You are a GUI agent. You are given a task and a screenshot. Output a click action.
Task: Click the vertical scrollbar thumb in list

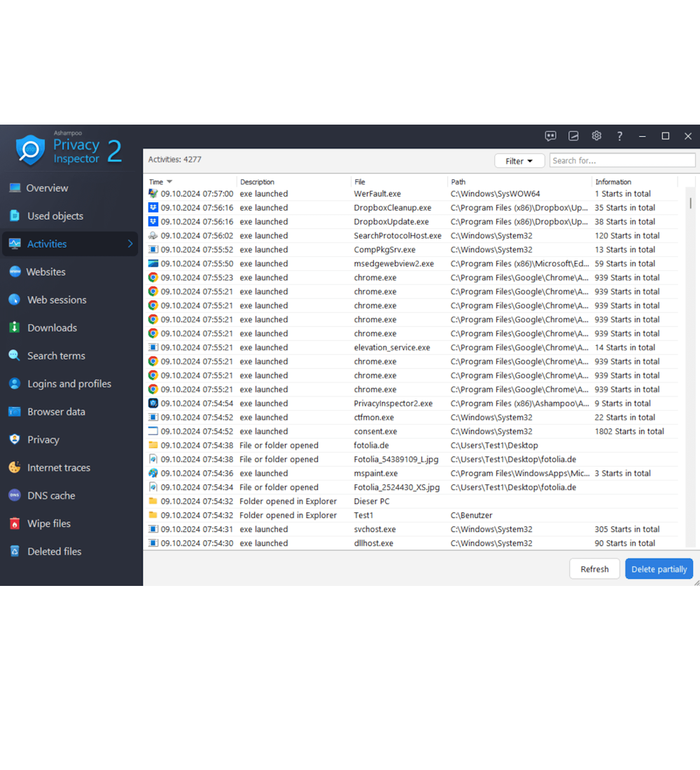(x=690, y=203)
